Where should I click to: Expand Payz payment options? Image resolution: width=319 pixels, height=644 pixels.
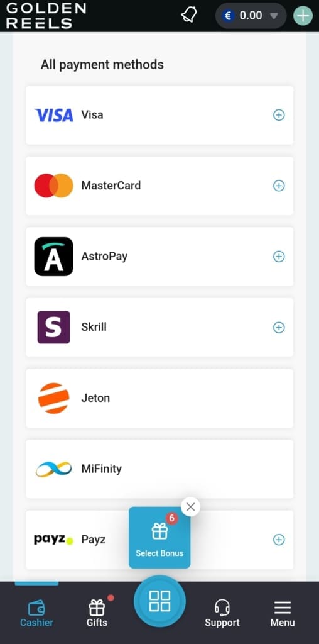pos(279,539)
